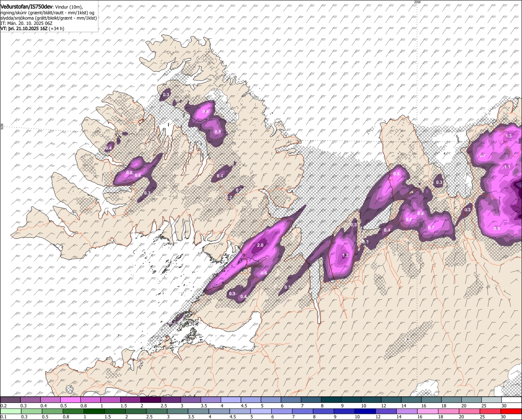Click the Veðurstofan/IS750dev title text
This screenshot has height=420, width=522.
coord(27,7)
